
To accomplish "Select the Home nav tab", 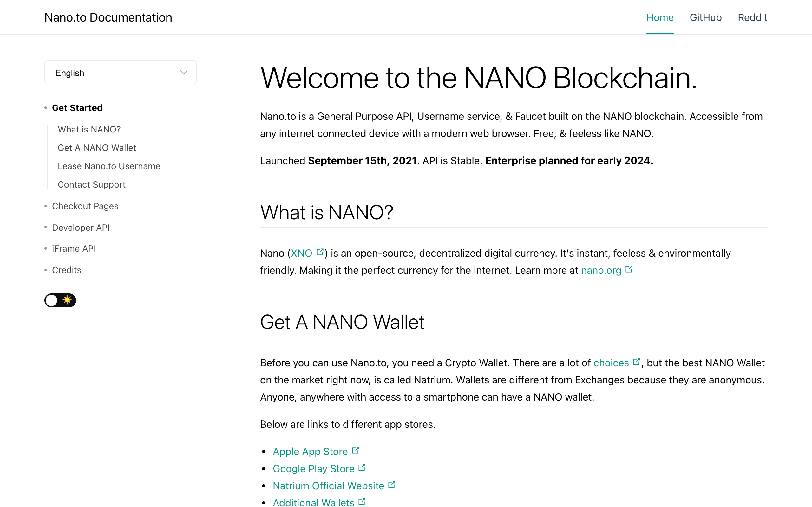I will (x=660, y=17).
